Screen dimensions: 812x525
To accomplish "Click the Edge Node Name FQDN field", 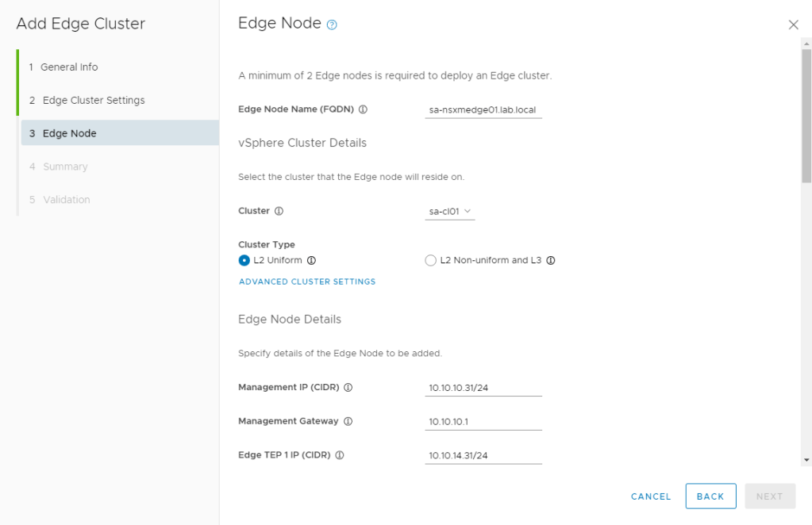I will coord(483,109).
